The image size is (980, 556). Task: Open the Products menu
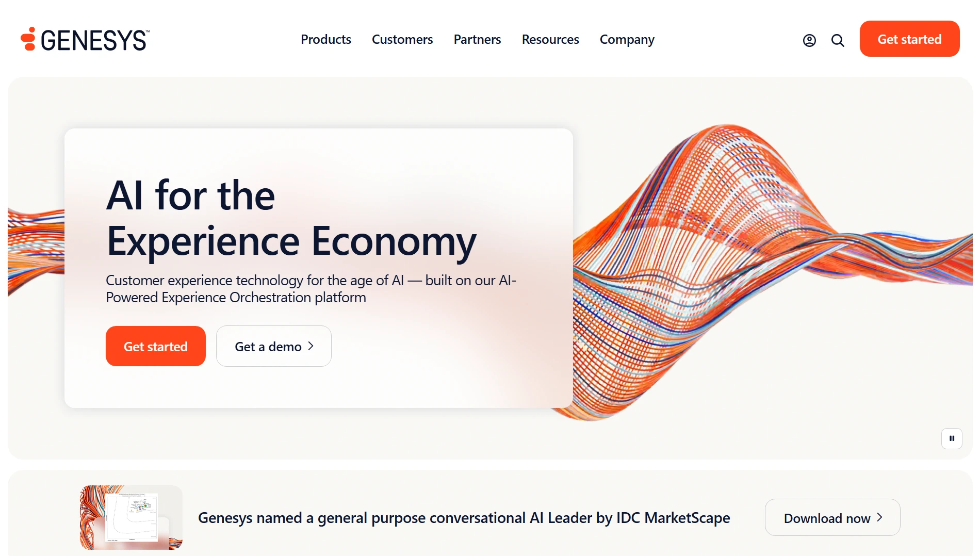click(x=326, y=40)
